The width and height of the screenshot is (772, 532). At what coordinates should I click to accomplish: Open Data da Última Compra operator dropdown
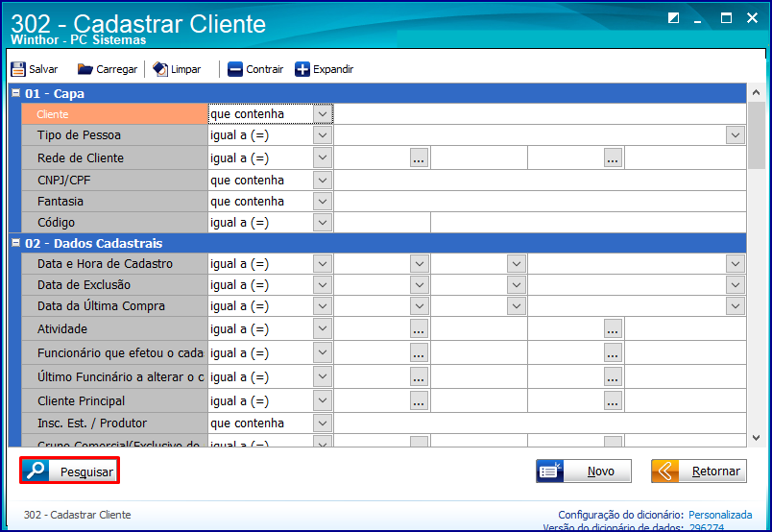[323, 306]
